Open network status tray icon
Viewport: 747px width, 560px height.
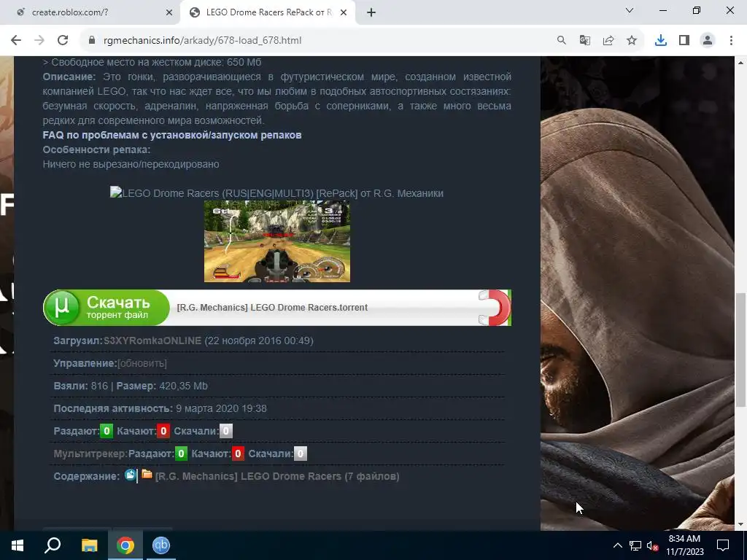pyautogui.click(x=635, y=545)
